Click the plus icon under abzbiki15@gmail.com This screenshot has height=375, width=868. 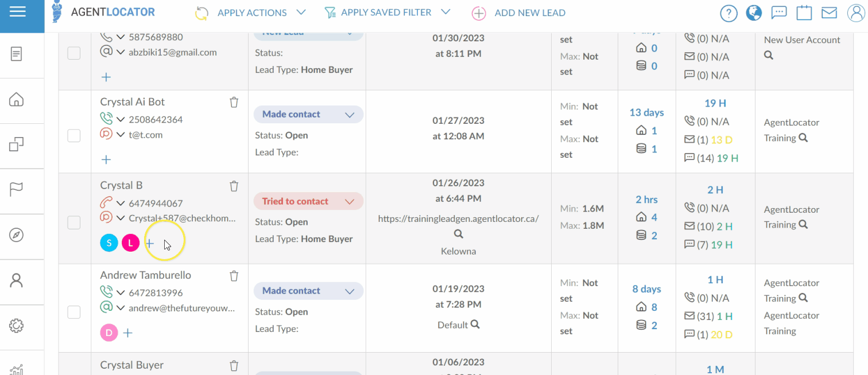pos(106,77)
